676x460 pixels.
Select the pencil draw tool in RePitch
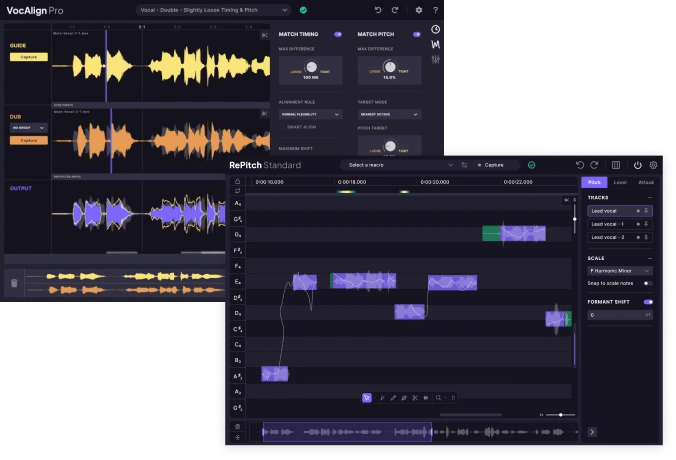(x=393, y=398)
